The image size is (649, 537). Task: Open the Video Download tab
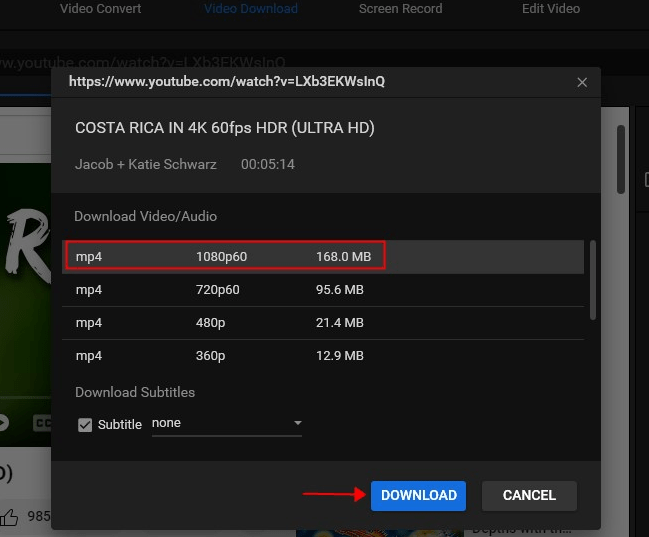(251, 9)
